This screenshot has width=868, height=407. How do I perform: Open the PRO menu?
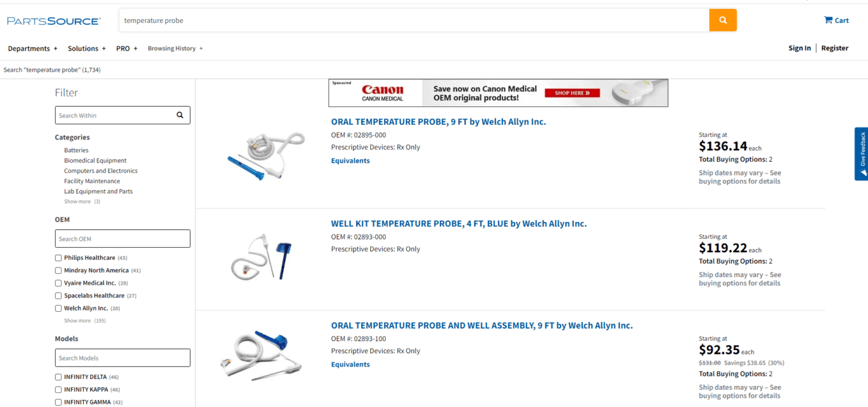point(127,49)
